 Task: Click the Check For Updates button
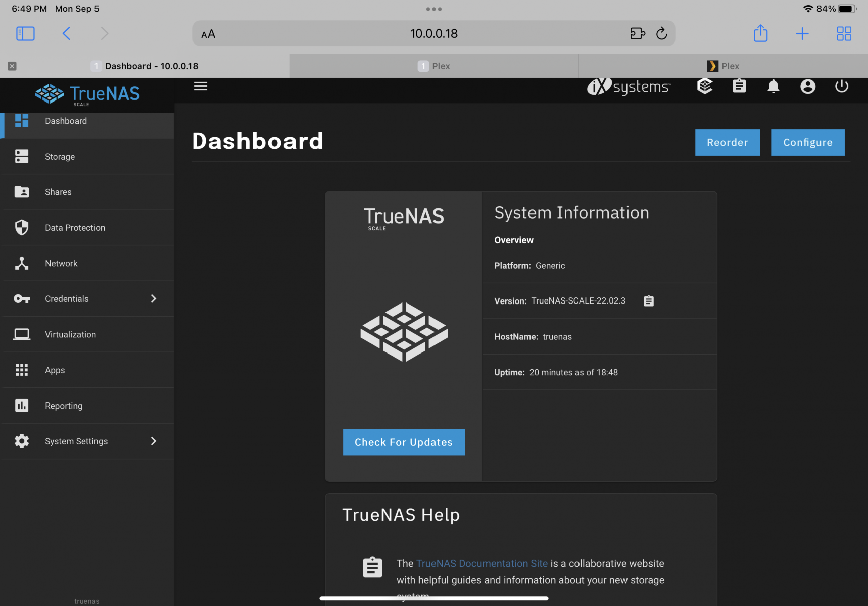(x=404, y=442)
